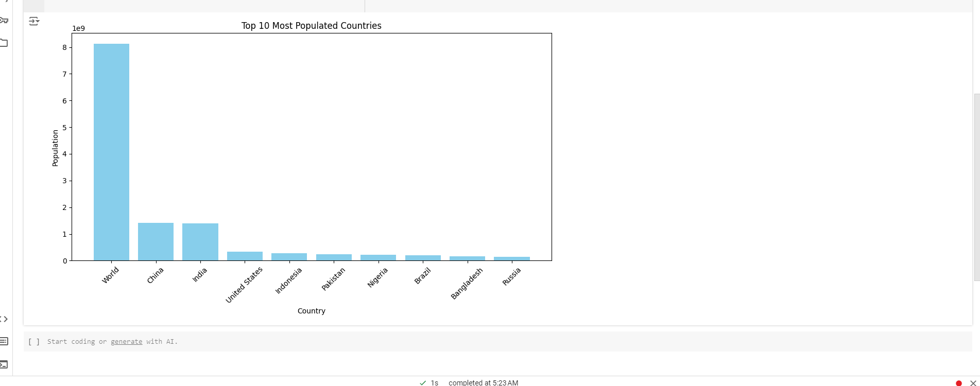Image resolution: width=980 pixels, height=386 pixels.
Task: Run the empty cell via brackets
Action: tap(34, 341)
